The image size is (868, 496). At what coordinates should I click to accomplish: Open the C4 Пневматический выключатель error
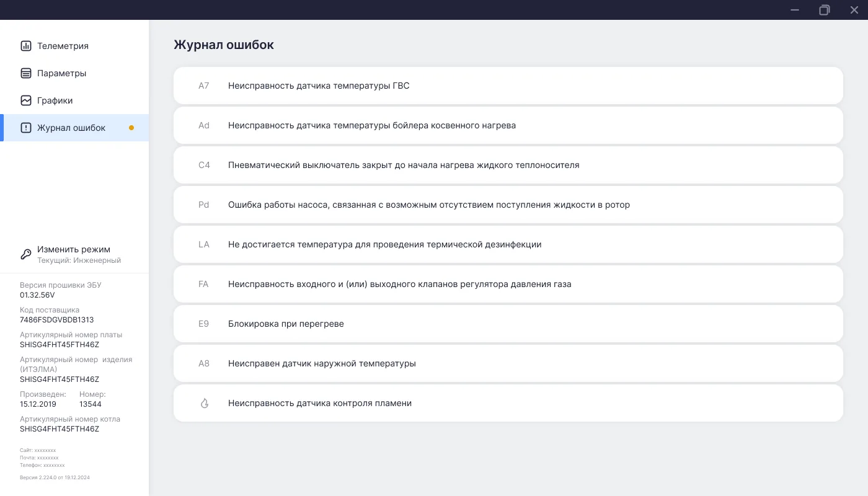pos(508,165)
